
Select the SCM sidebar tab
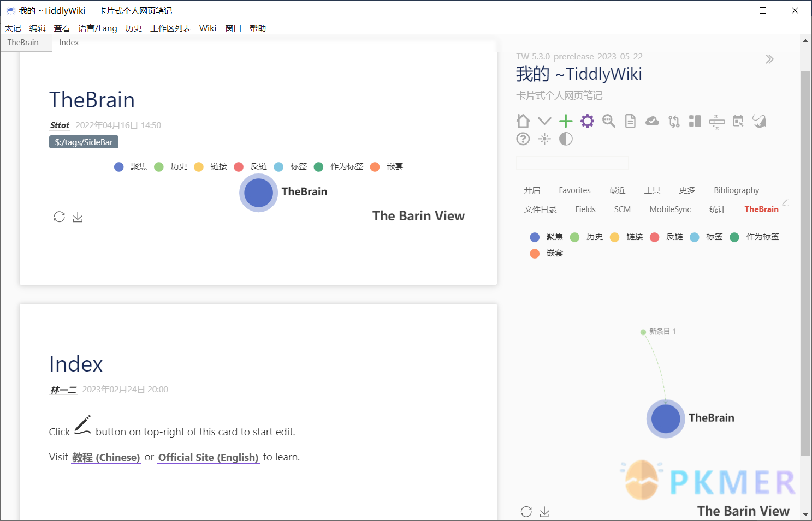coord(623,209)
